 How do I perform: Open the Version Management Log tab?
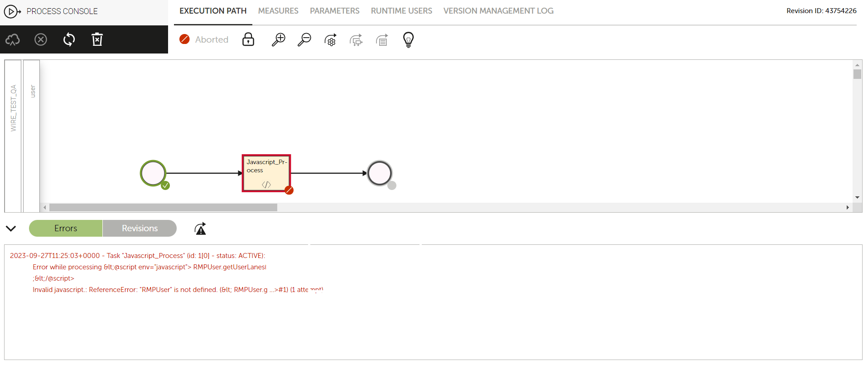(x=498, y=11)
